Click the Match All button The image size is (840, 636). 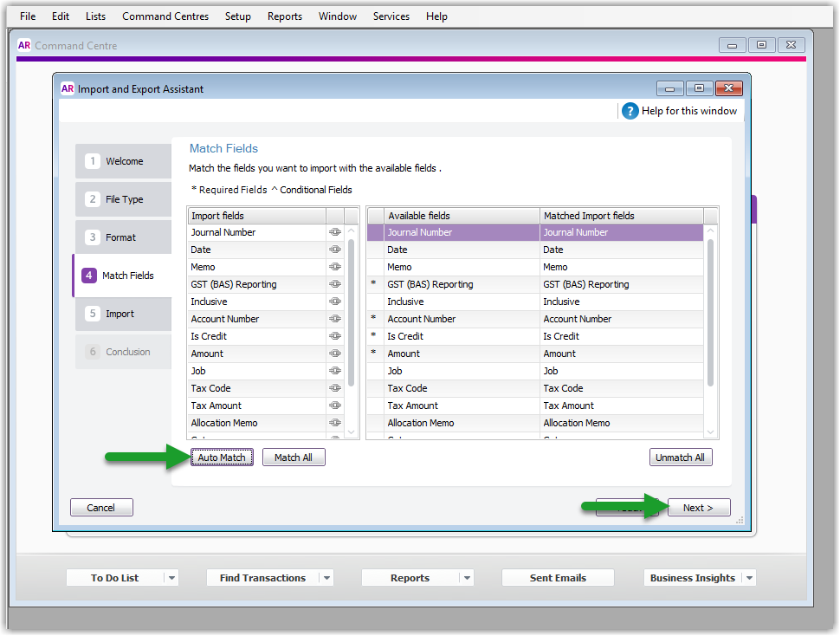click(x=294, y=457)
